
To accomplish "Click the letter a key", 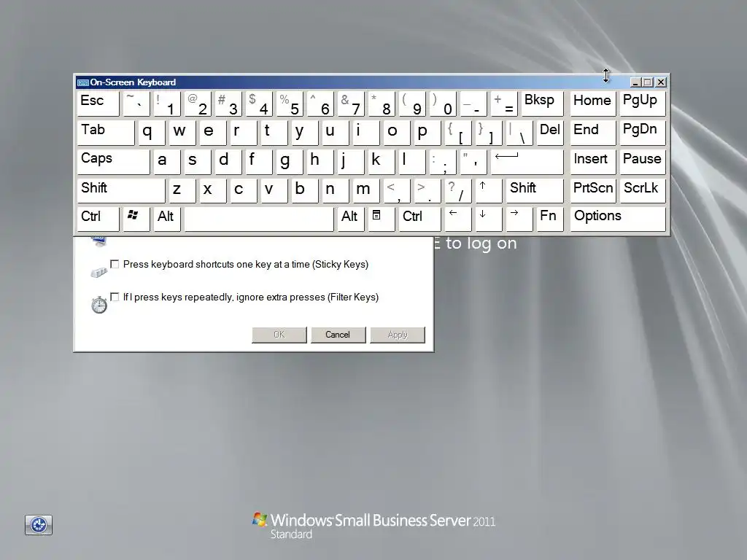I will 167,162.
